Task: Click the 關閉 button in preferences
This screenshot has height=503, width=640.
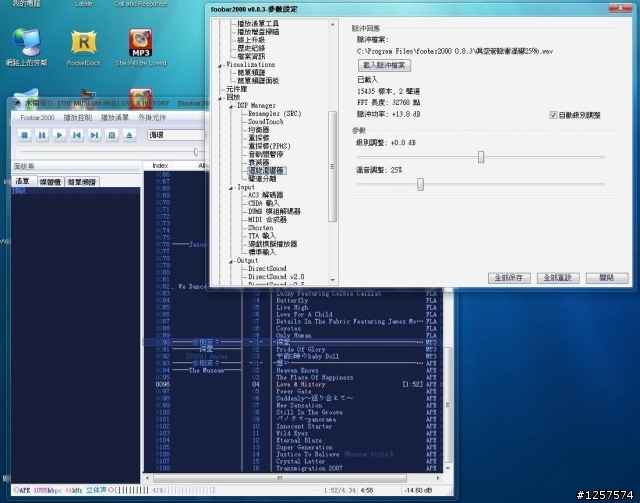Action: click(x=607, y=278)
